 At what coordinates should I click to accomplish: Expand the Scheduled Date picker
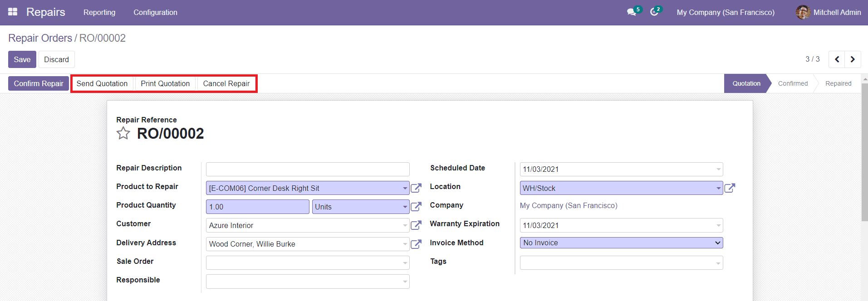click(621, 170)
